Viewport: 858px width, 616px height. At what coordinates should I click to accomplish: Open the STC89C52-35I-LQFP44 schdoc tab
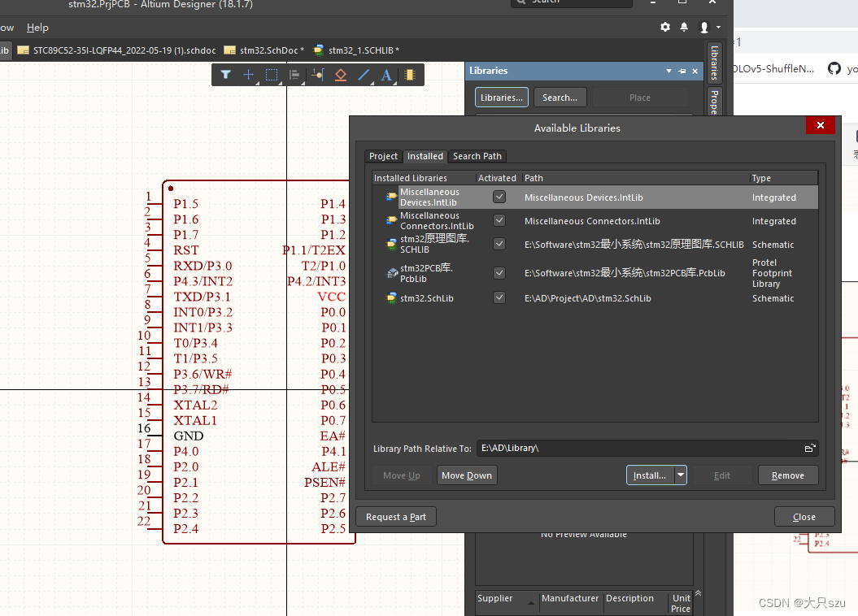117,50
